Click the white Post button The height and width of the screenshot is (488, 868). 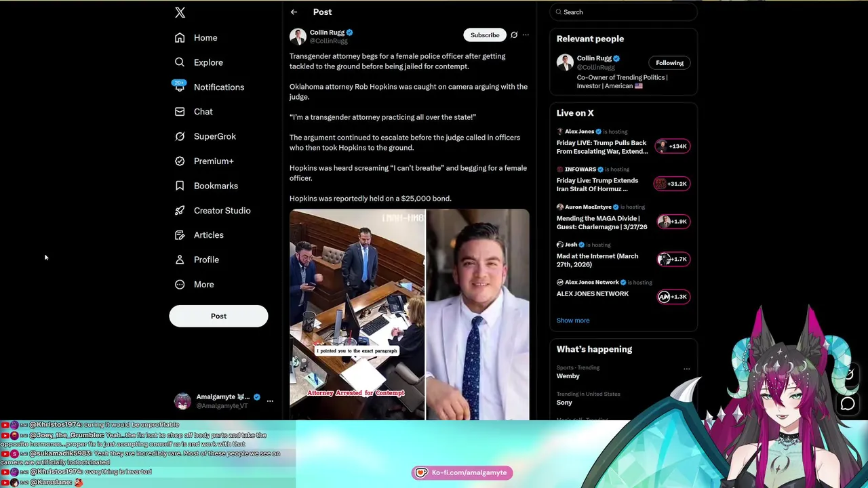click(218, 316)
